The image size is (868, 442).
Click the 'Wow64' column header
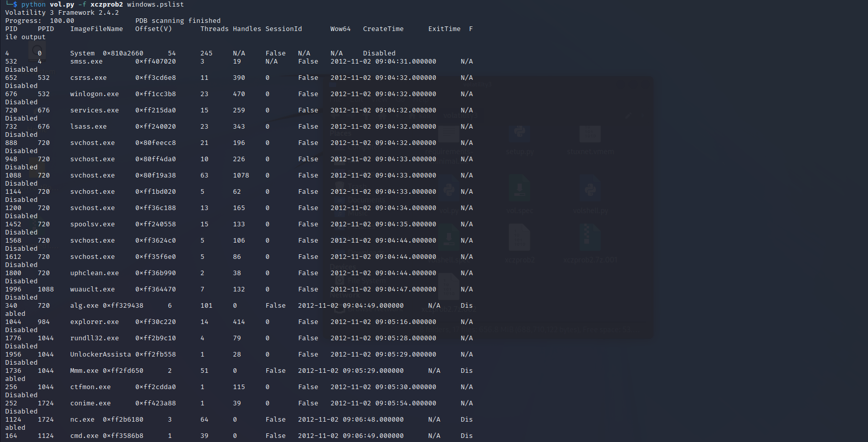(341, 29)
